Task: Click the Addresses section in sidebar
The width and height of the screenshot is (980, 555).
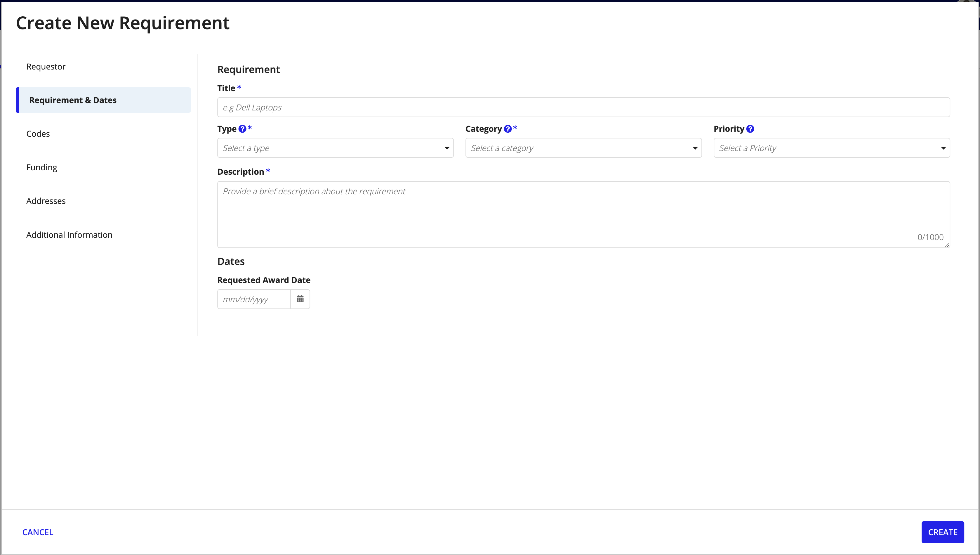Action: (x=46, y=201)
